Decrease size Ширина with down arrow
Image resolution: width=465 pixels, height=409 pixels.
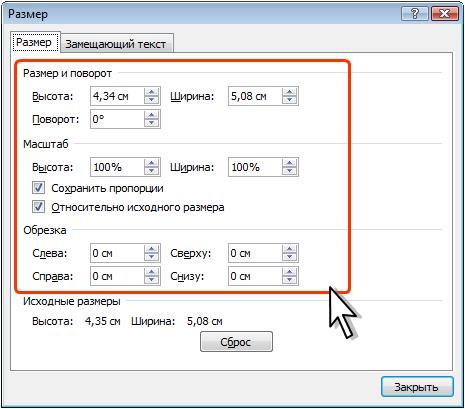[x=289, y=100]
